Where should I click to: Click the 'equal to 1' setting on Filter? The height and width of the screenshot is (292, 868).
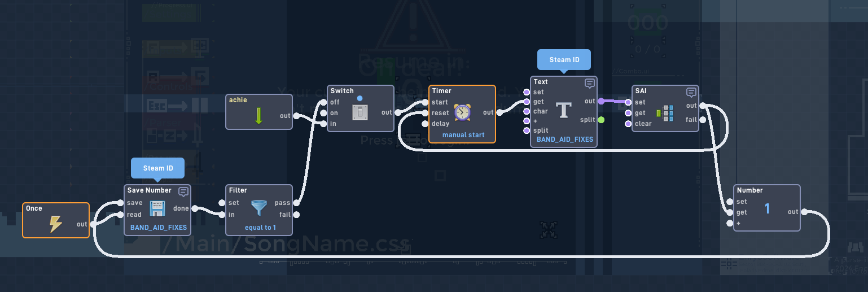pyautogui.click(x=260, y=228)
